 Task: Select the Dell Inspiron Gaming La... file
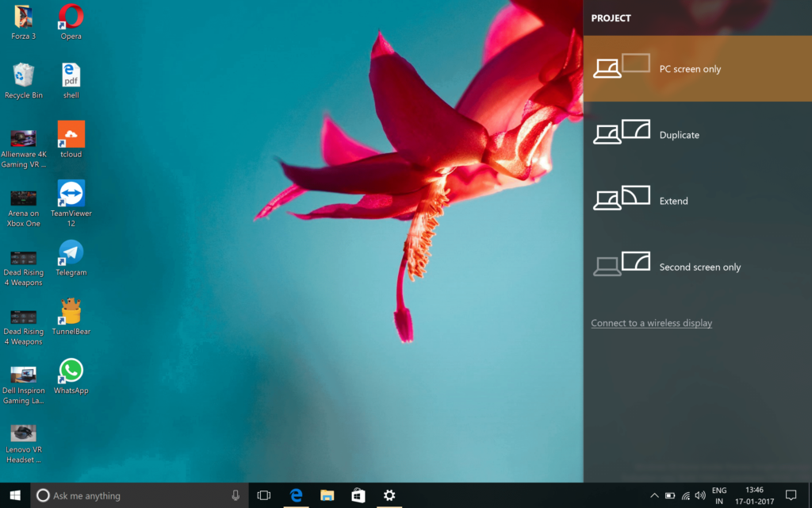23,385
